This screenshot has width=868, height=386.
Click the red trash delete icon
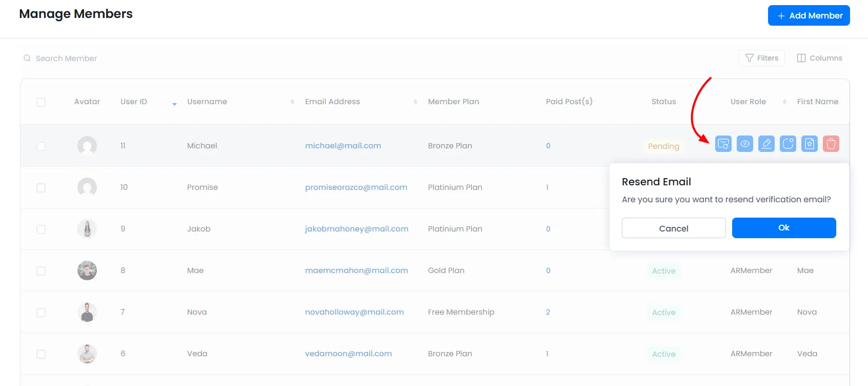coord(831,144)
